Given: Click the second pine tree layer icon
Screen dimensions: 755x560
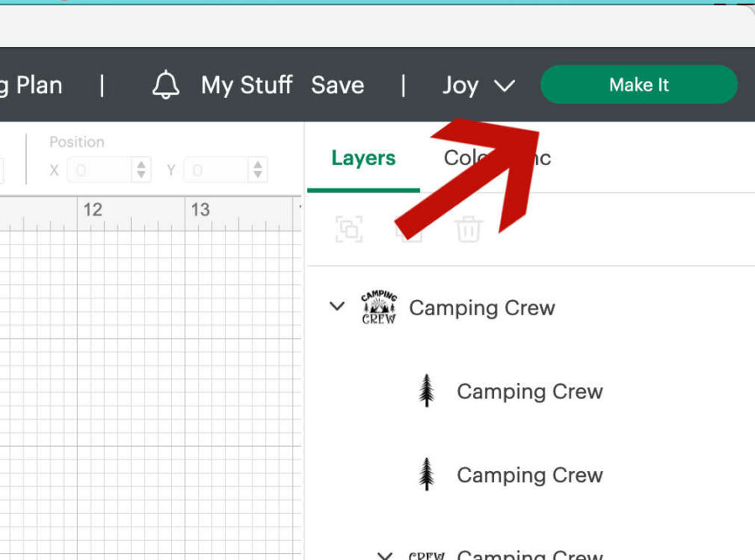Looking at the screenshot, I should click(427, 475).
